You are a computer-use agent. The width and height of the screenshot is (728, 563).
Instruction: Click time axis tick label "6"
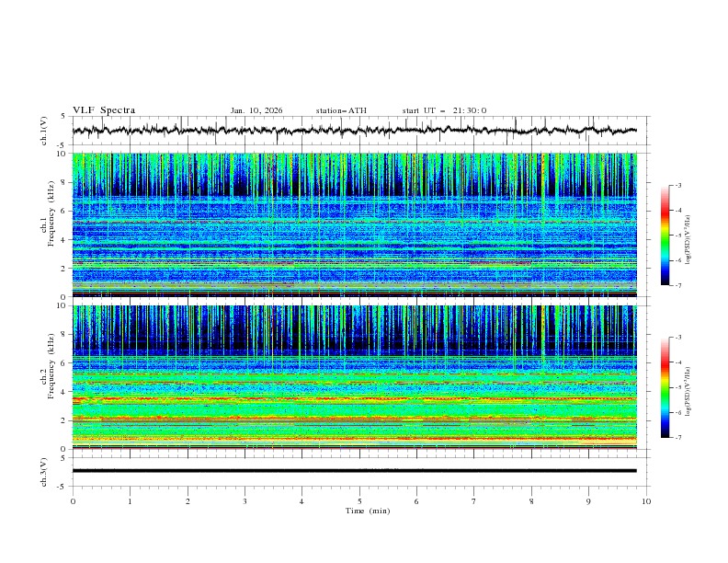click(x=416, y=501)
